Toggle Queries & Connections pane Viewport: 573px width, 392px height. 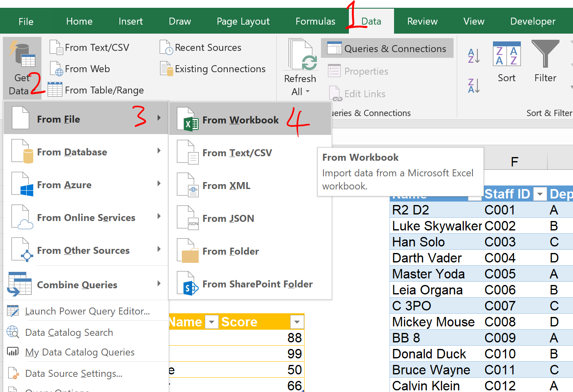point(387,49)
